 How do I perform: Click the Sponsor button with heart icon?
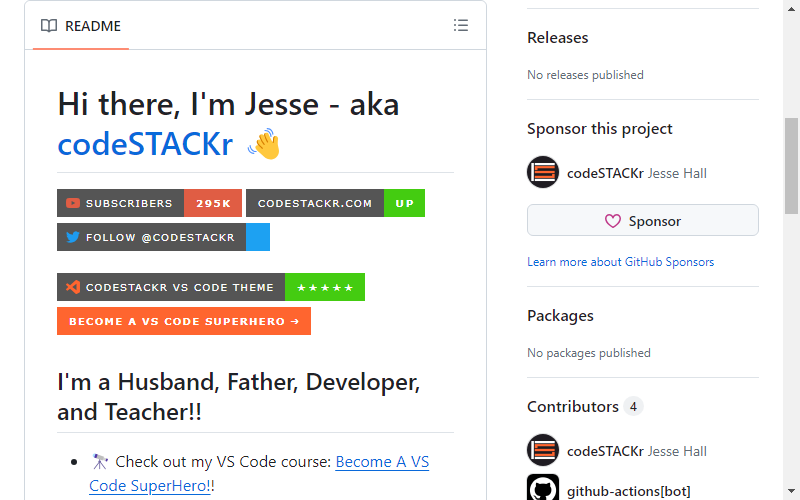click(643, 220)
